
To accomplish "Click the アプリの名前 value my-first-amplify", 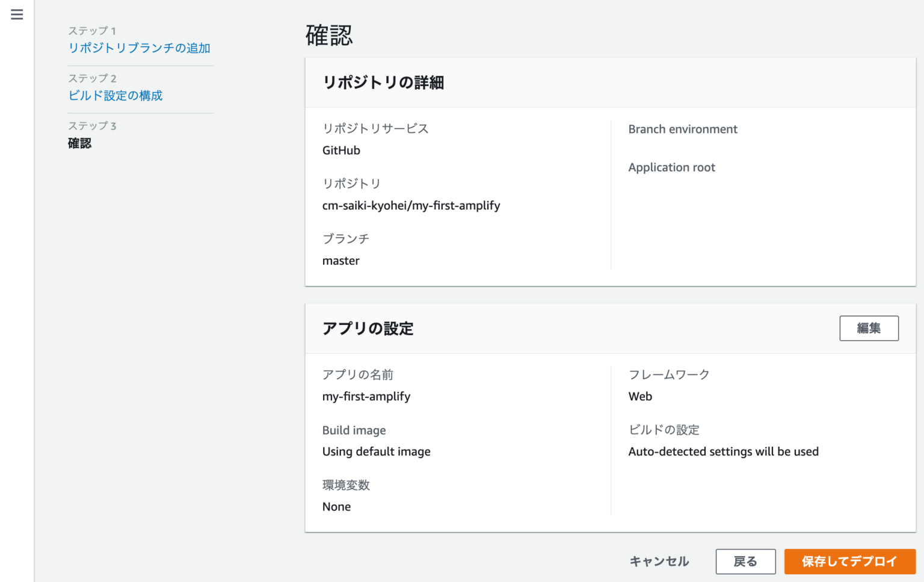I will click(366, 396).
